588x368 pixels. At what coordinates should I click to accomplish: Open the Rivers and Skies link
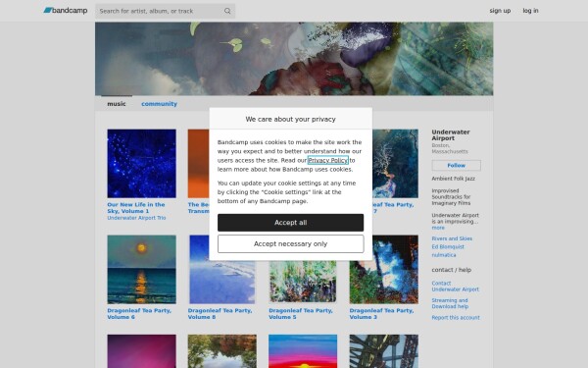(x=452, y=238)
